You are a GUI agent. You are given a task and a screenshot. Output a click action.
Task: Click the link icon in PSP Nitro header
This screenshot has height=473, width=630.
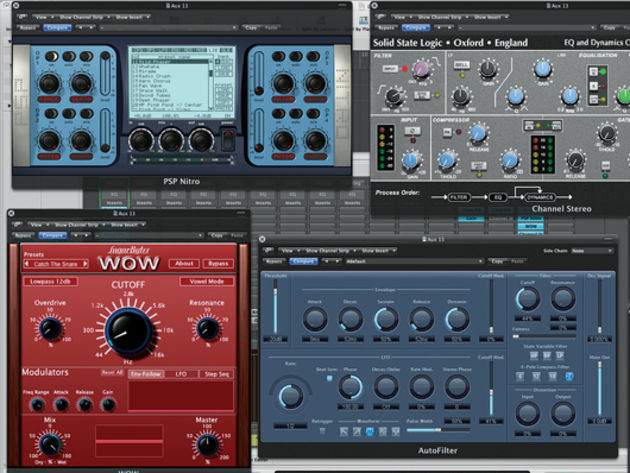[22, 17]
